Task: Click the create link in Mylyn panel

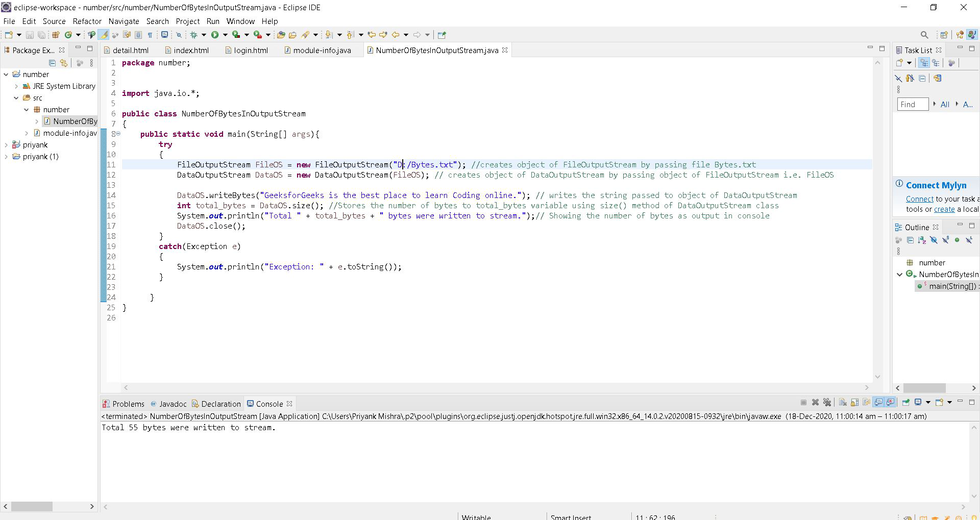Action: tap(944, 209)
